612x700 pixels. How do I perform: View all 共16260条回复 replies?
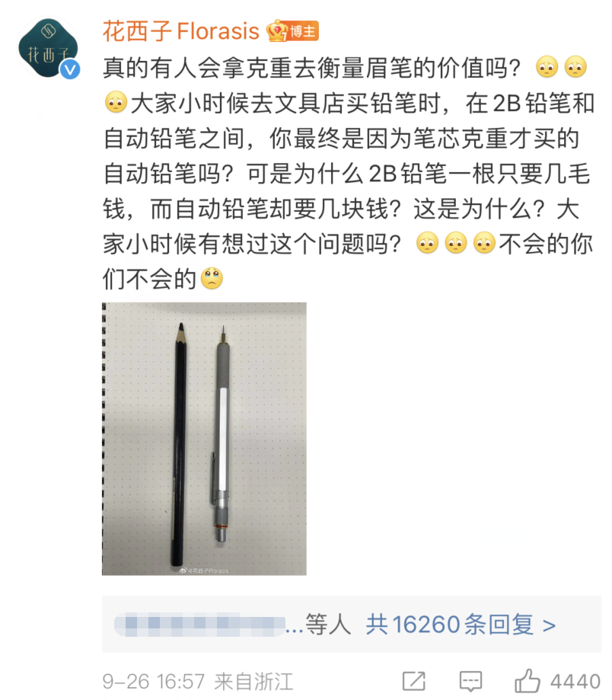(450, 624)
